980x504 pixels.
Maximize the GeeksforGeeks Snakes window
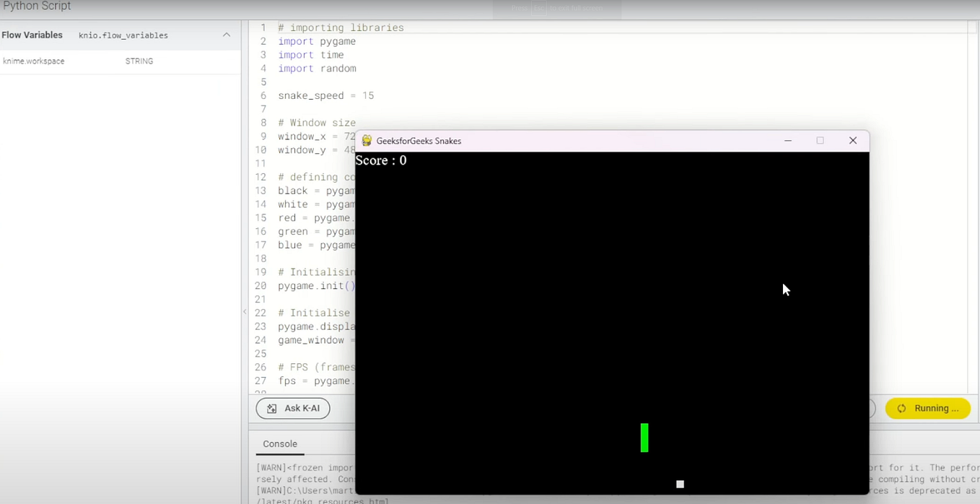(820, 140)
